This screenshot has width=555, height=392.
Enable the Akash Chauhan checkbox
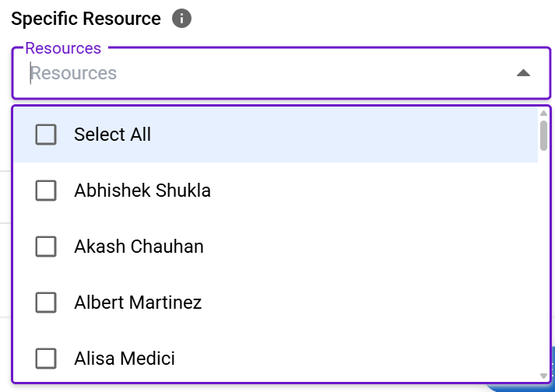(x=46, y=247)
